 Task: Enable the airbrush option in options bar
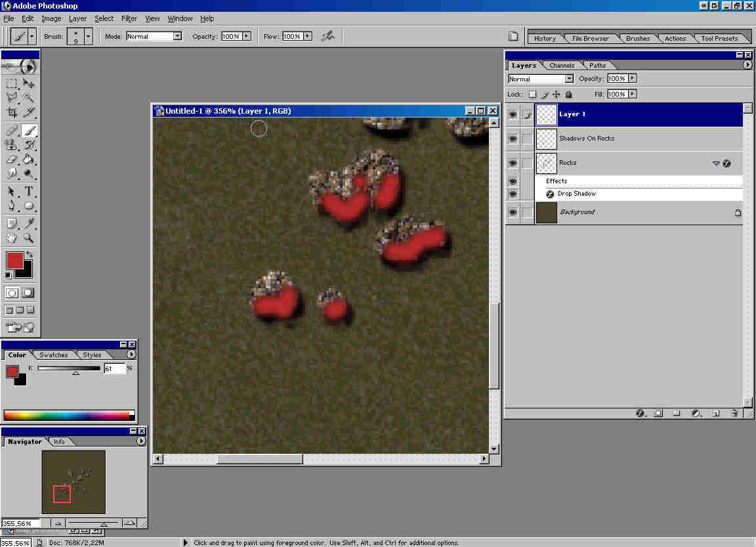(327, 36)
